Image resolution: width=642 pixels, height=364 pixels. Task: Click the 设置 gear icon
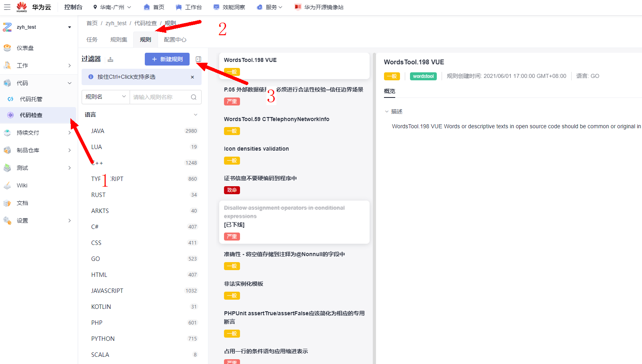pos(7,221)
